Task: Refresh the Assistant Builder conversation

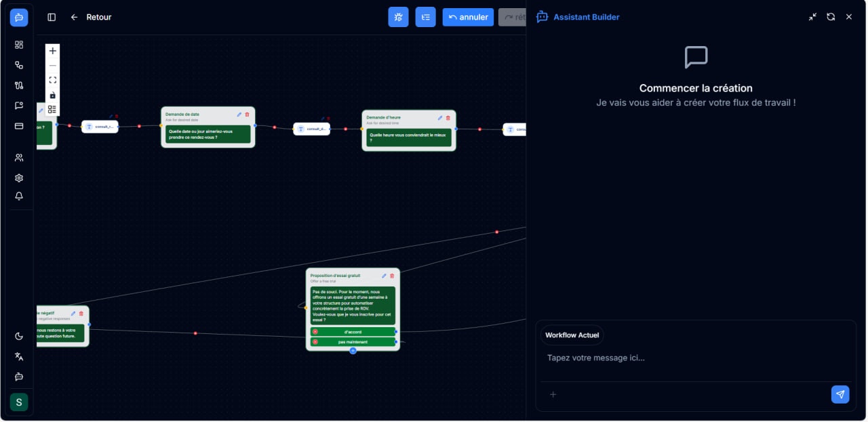Action: (x=831, y=16)
